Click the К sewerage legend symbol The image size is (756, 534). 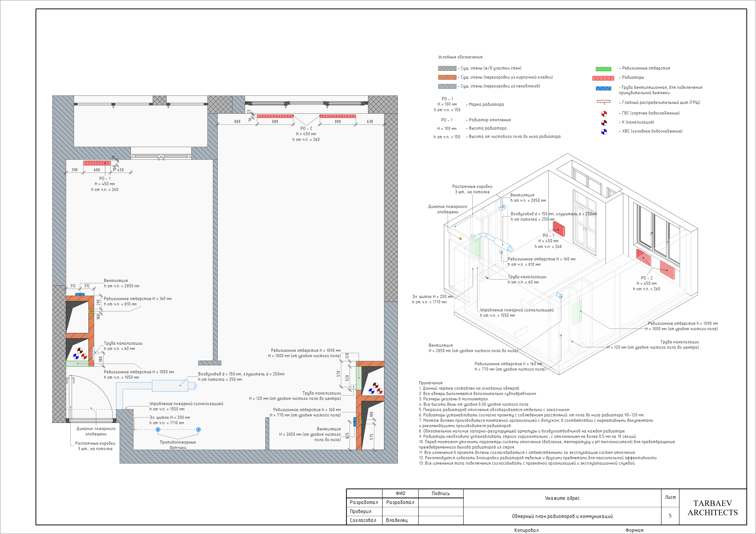604,123
